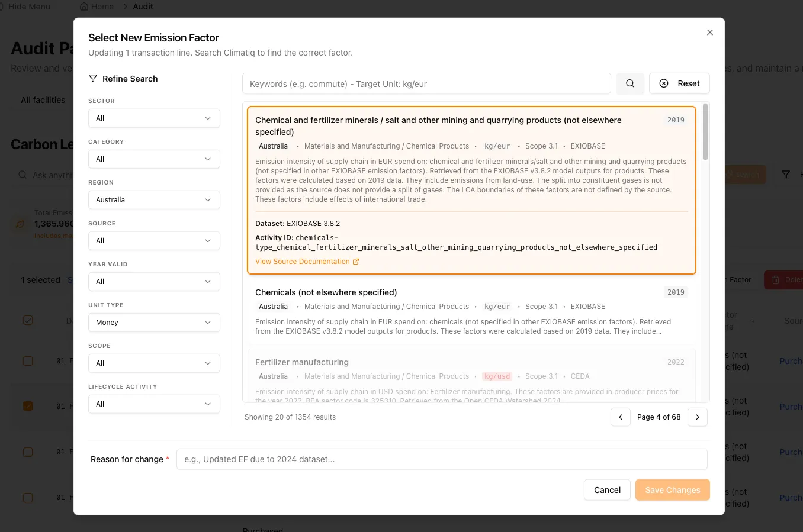
Task: Check the topmost transaction checkbox in the table
Action: [x=28, y=360]
